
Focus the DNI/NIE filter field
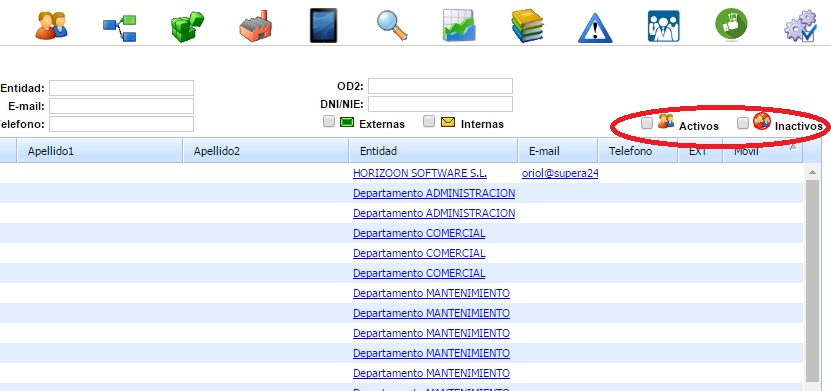(x=440, y=104)
